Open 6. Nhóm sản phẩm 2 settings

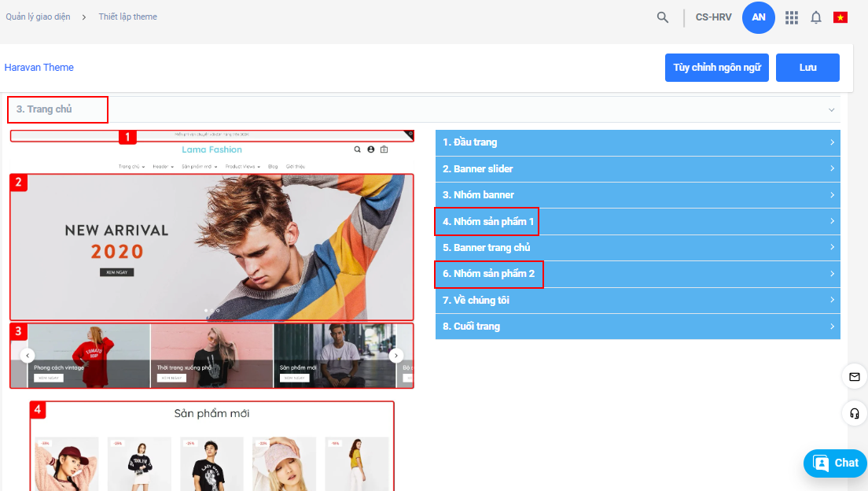pyautogui.click(x=637, y=274)
